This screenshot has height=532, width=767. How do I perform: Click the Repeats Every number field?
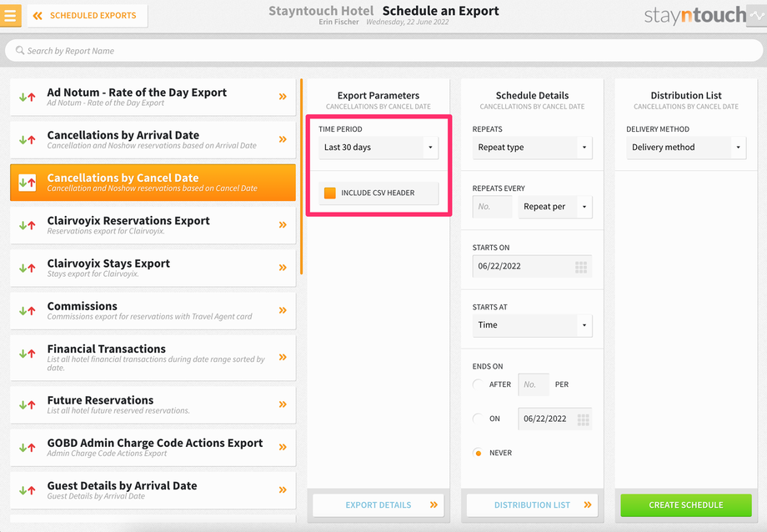[x=492, y=207]
